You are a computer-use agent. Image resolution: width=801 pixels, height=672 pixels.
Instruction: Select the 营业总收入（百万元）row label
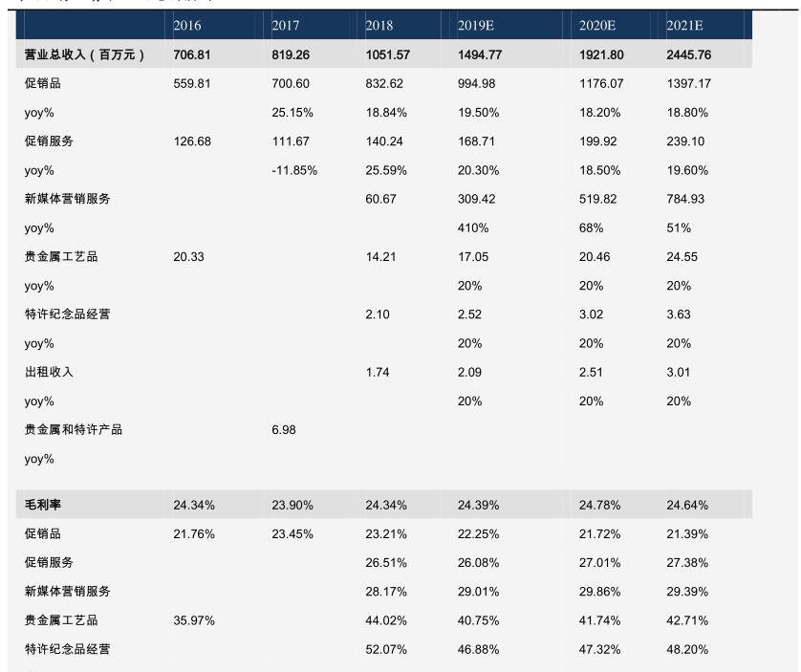[x=85, y=54]
